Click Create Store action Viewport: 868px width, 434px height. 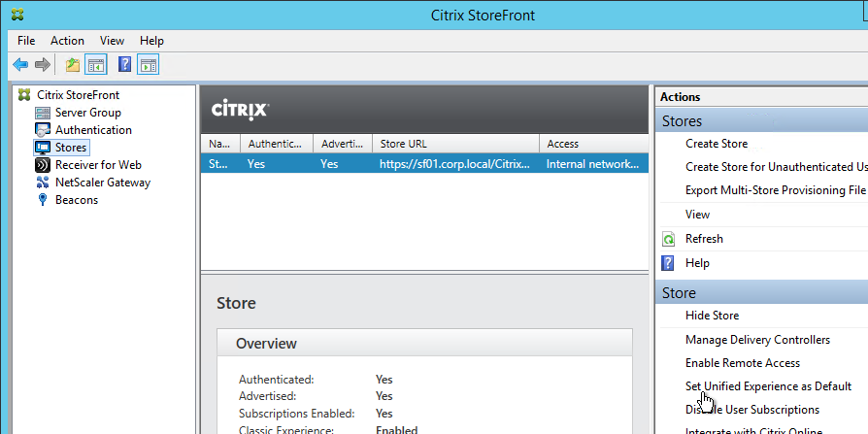click(717, 144)
